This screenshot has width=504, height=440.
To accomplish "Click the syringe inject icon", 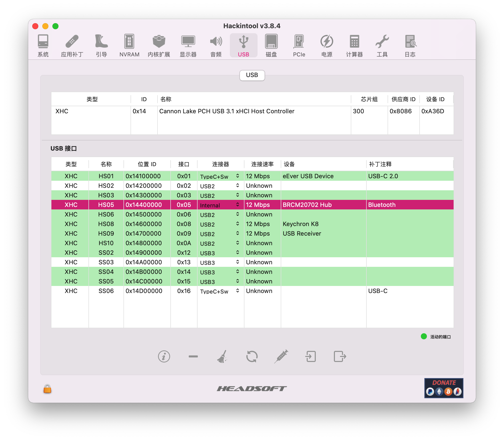I will pyautogui.click(x=281, y=356).
